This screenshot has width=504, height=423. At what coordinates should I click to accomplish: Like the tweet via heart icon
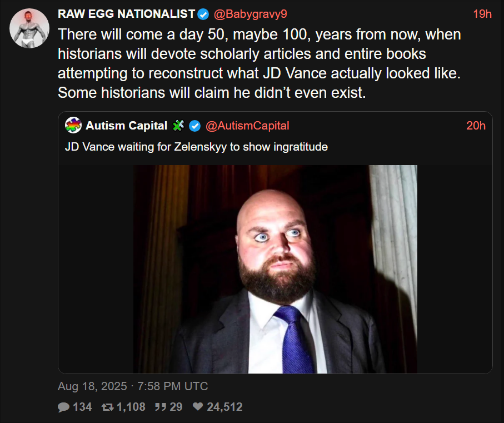click(x=198, y=407)
